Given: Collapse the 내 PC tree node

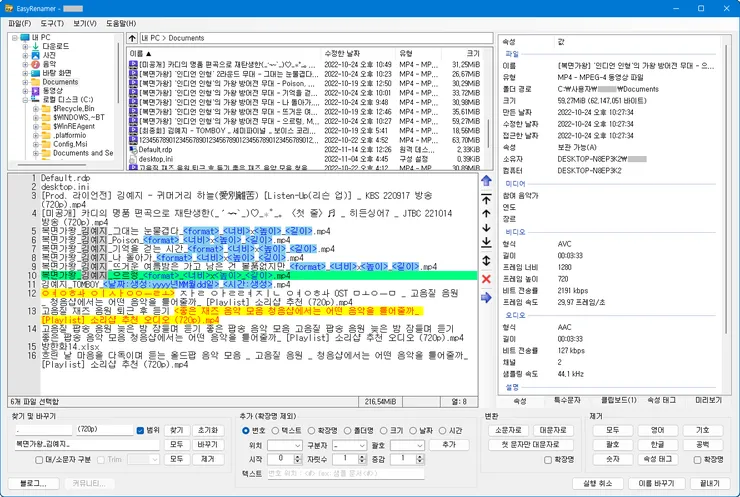Looking at the screenshot, I should [x=15, y=38].
